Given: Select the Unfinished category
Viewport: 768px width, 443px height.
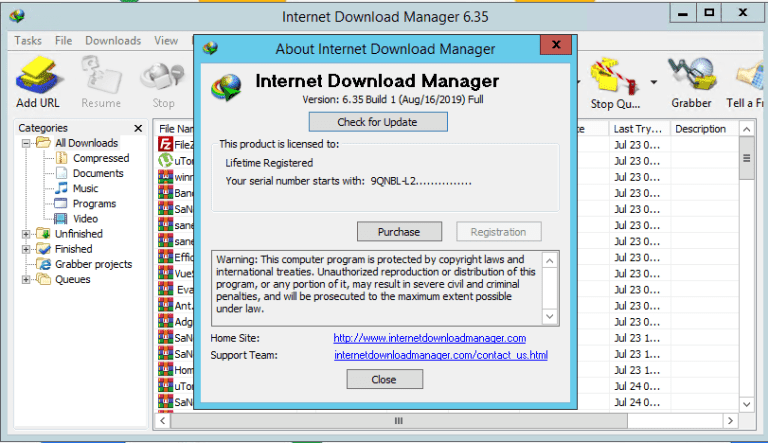Looking at the screenshot, I should [78, 234].
